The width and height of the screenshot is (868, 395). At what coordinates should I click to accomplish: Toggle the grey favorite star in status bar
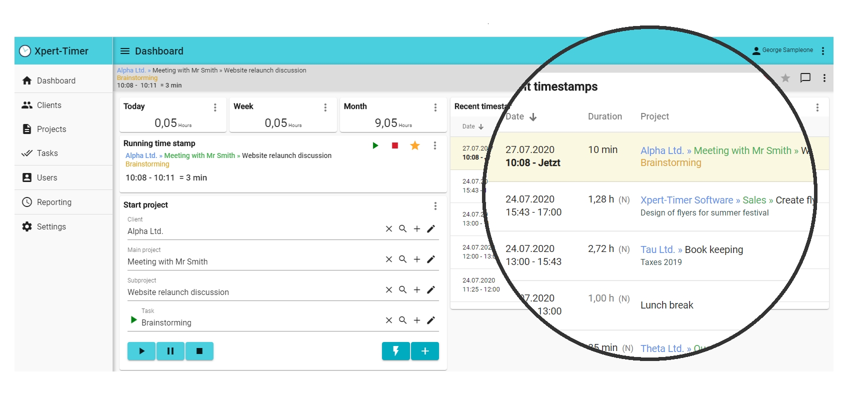[x=785, y=78]
